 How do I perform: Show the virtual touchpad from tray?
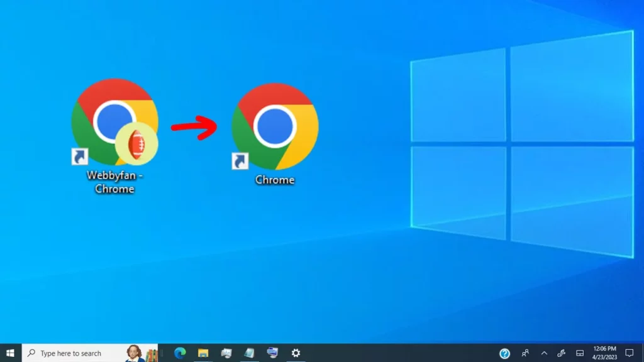(x=580, y=353)
